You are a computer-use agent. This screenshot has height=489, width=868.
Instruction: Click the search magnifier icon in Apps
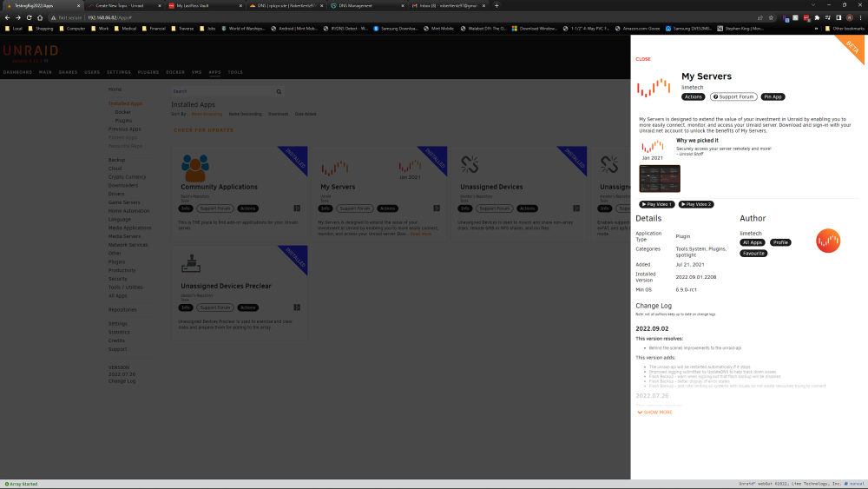point(279,92)
